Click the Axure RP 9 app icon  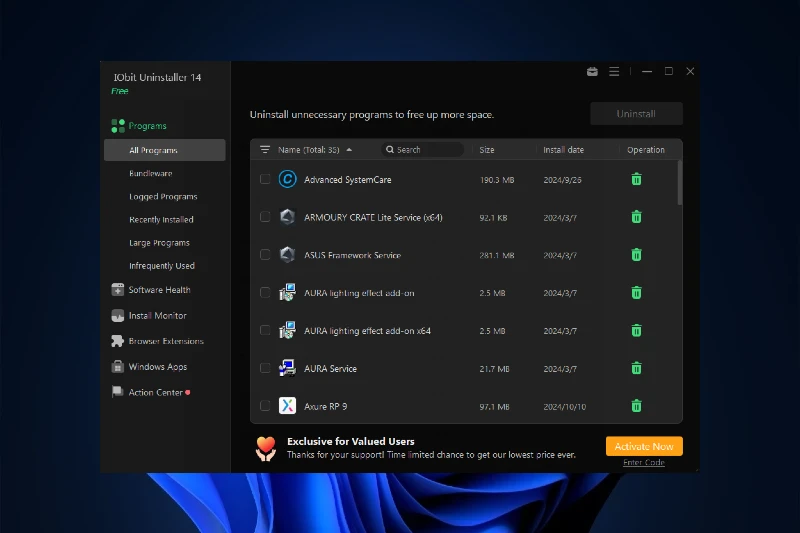pyautogui.click(x=287, y=406)
